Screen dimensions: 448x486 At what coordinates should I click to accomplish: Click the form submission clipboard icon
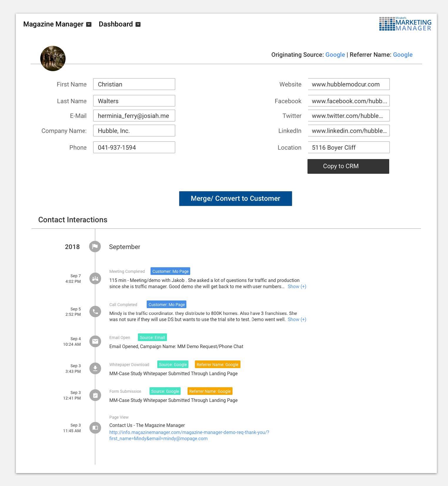[x=95, y=395]
